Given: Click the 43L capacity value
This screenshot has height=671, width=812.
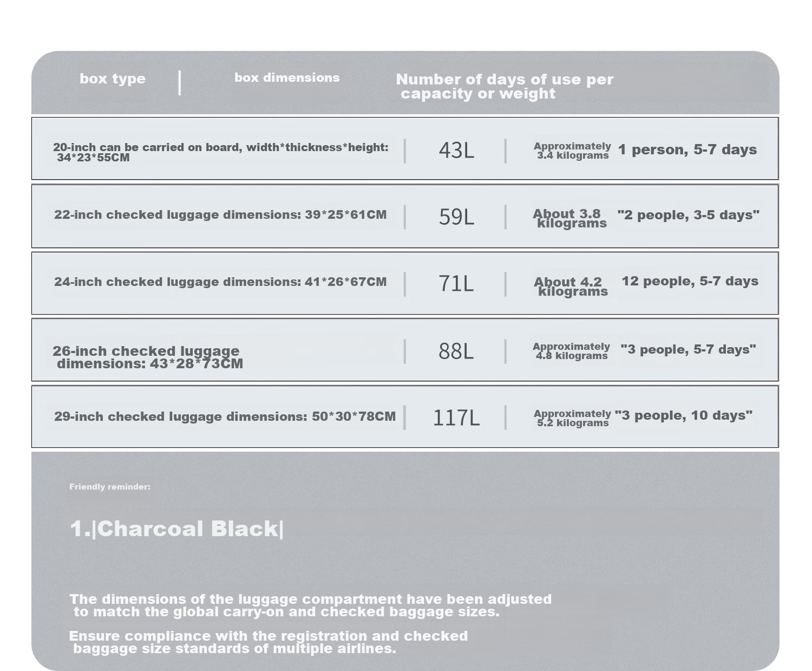Looking at the screenshot, I should (x=456, y=150).
